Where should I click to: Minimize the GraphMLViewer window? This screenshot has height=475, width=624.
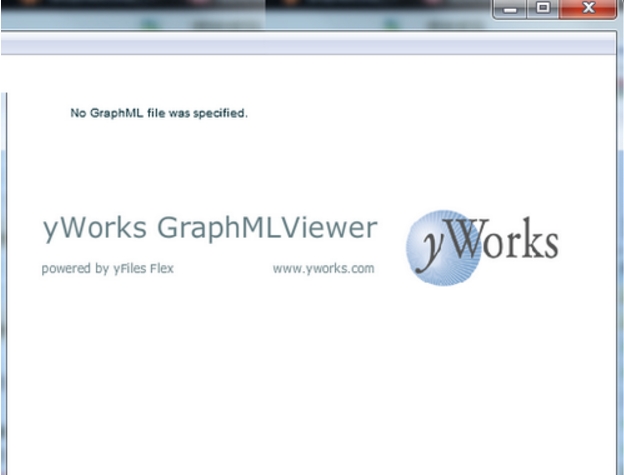tap(510, 9)
